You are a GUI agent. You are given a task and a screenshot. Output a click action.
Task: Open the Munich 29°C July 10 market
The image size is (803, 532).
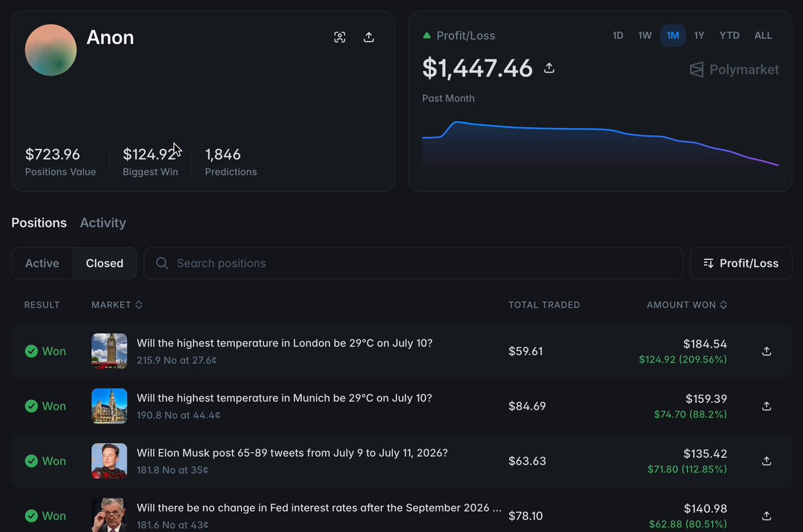[x=284, y=398]
